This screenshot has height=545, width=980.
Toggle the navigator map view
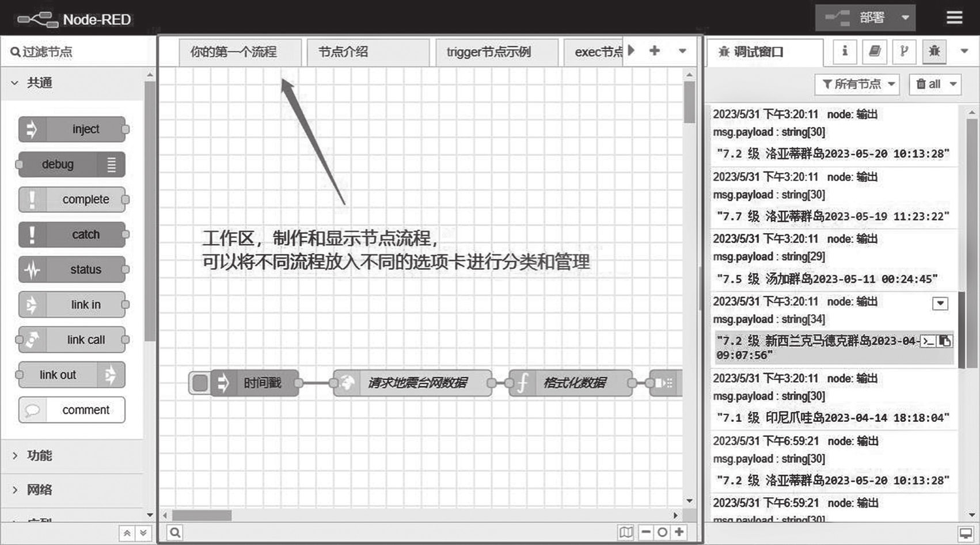coord(626,532)
